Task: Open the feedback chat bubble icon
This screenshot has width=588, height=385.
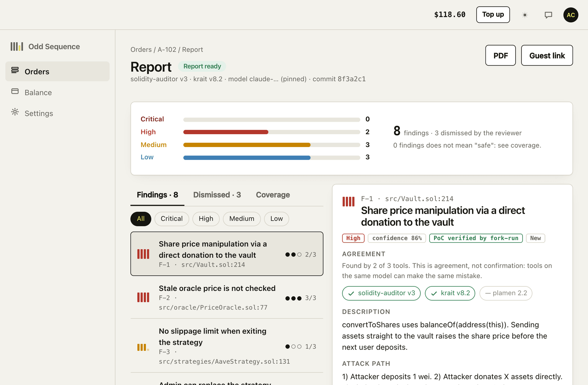Action: (x=548, y=15)
